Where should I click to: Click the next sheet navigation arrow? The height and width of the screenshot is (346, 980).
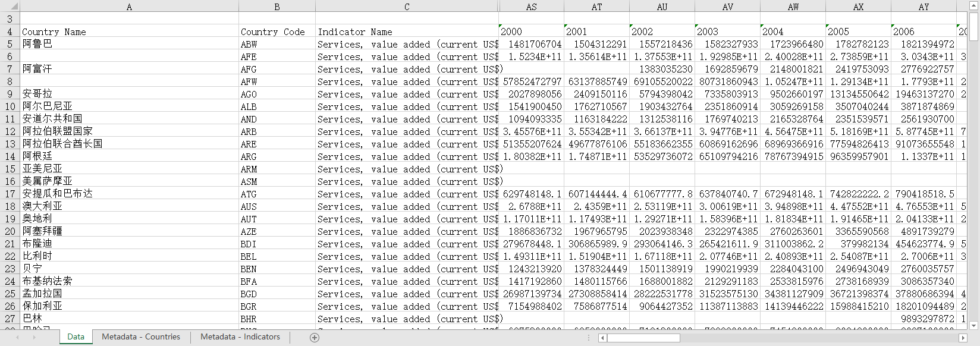click(34, 337)
